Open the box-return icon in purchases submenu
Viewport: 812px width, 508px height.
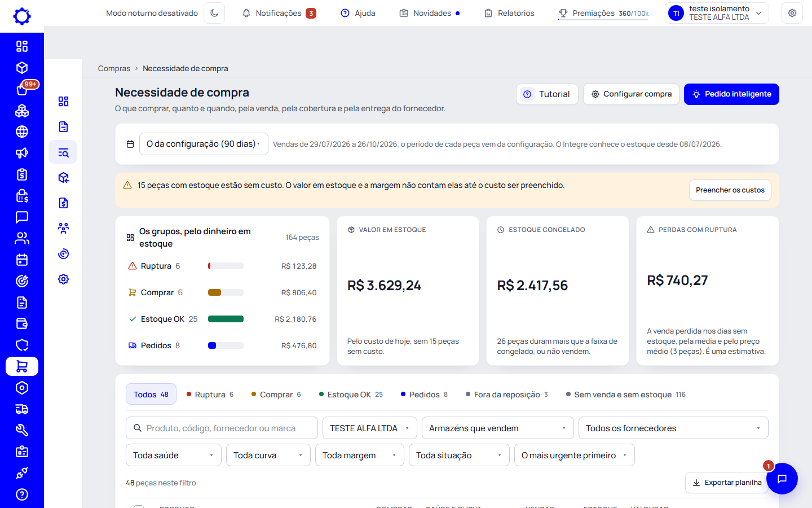coord(63,178)
